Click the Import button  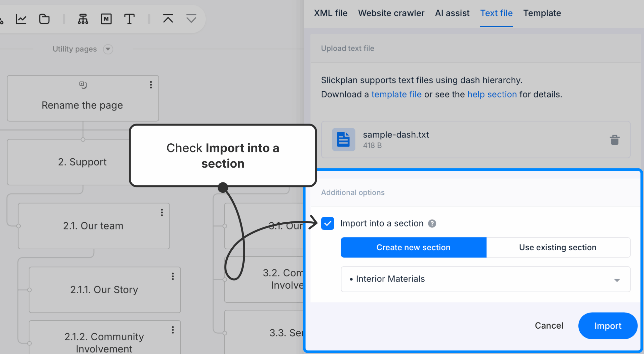(608, 326)
